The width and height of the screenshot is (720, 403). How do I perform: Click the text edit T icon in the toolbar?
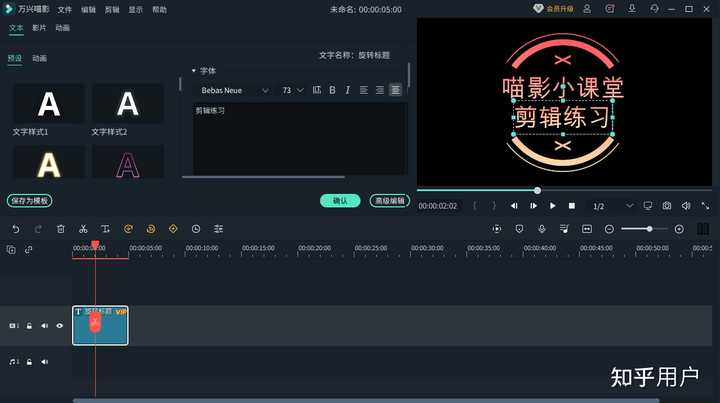coord(106,229)
